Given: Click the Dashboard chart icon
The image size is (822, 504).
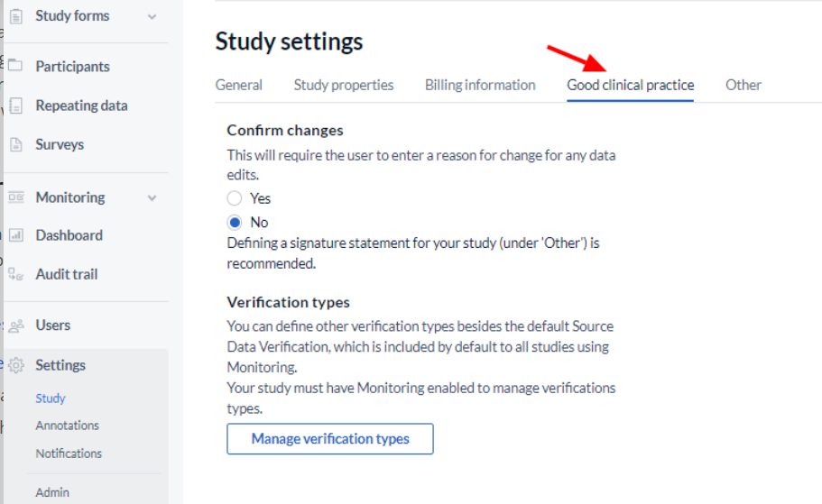Looking at the screenshot, I should coord(16,235).
